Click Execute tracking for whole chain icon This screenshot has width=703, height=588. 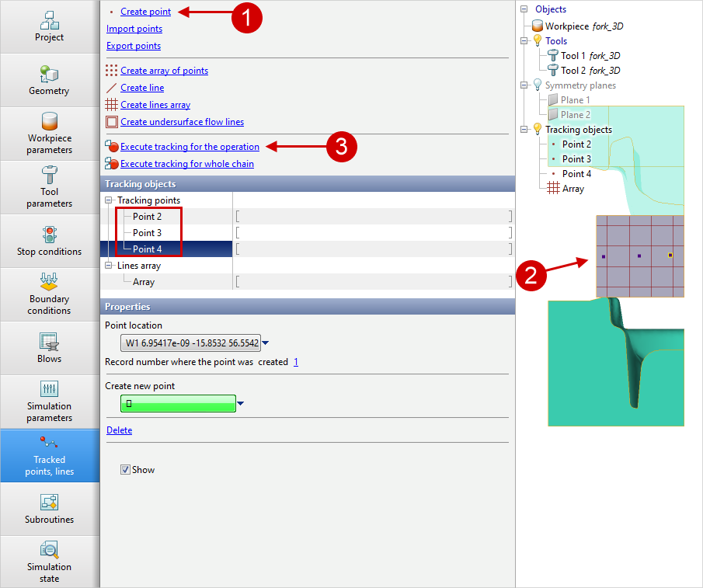[112, 164]
